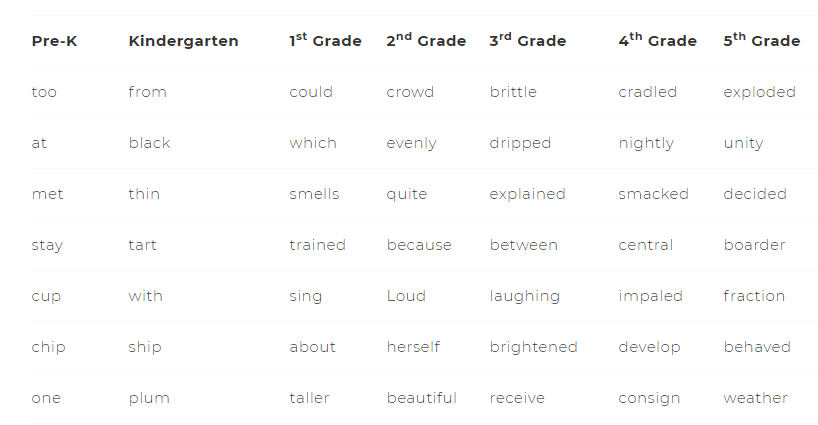Select the 2nd Grade column header
Image resolution: width=818 pixels, height=425 pixels.
tap(426, 40)
